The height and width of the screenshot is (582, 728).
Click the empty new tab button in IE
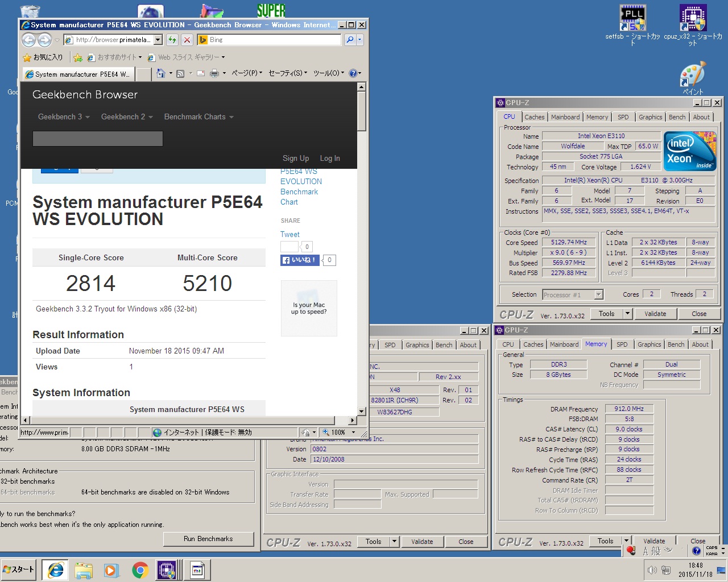click(144, 74)
